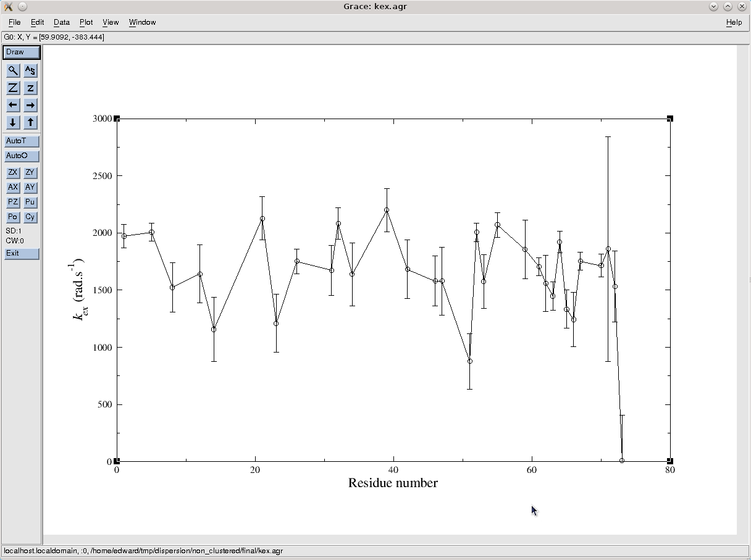Click the ZY zoom Y-axis button
This screenshot has height=560, width=751.
click(30, 173)
